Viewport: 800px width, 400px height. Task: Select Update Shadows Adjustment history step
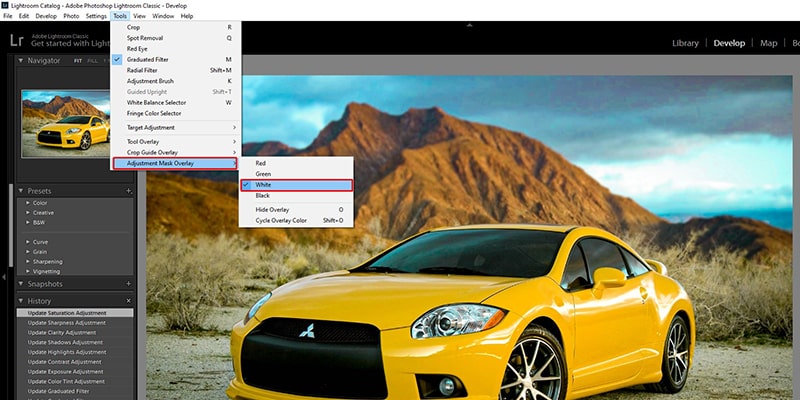click(75, 342)
